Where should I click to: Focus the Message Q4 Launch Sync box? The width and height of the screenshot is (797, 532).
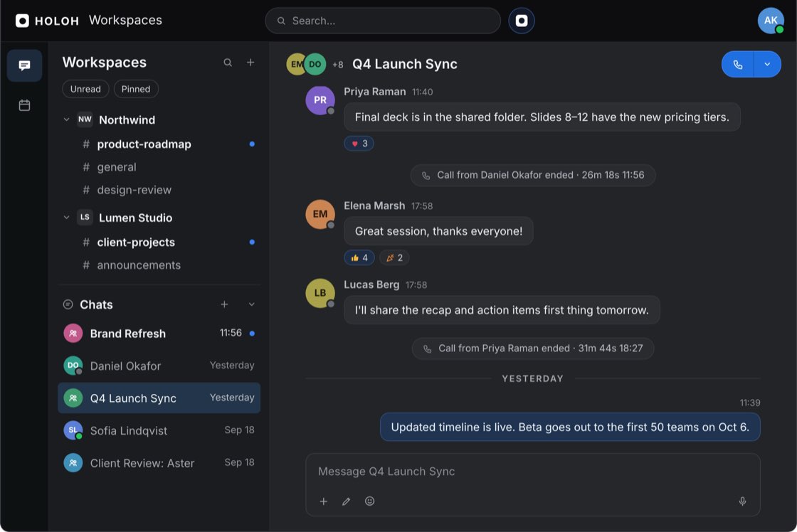[x=533, y=472]
